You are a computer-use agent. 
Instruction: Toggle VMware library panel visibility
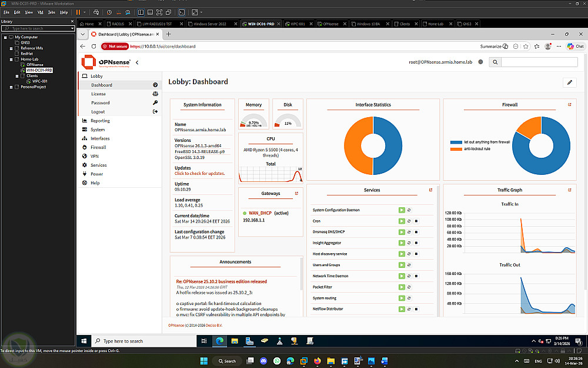click(x=141, y=12)
